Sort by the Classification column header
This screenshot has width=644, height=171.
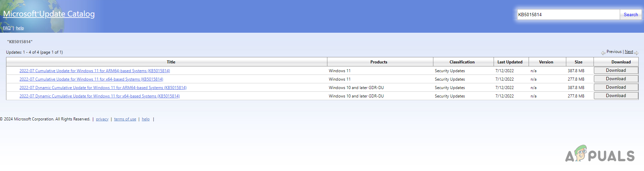(x=462, y=62)
